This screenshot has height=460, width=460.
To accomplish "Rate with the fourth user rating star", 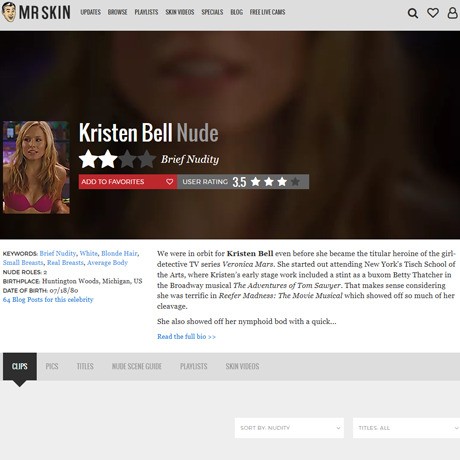I will [295, 182].
